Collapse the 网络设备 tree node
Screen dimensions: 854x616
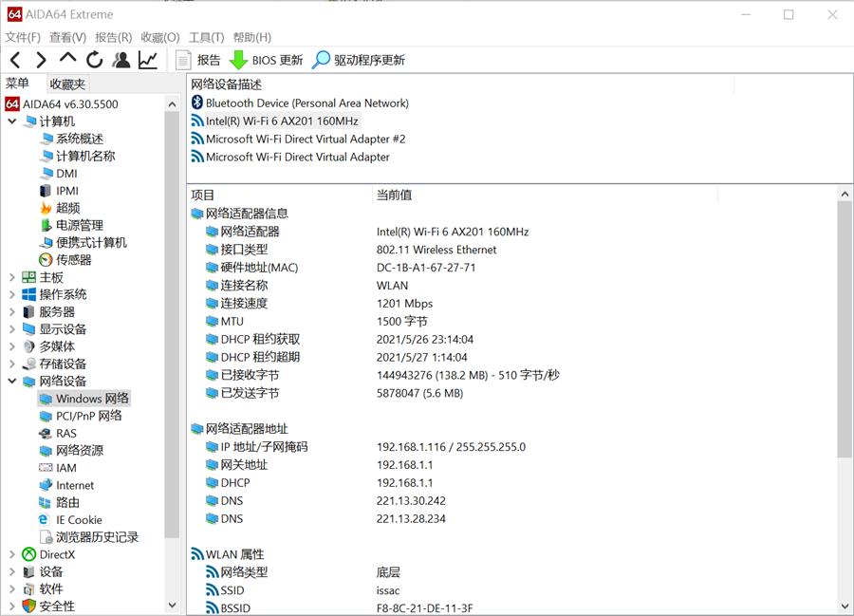click(x=12, y=382)
